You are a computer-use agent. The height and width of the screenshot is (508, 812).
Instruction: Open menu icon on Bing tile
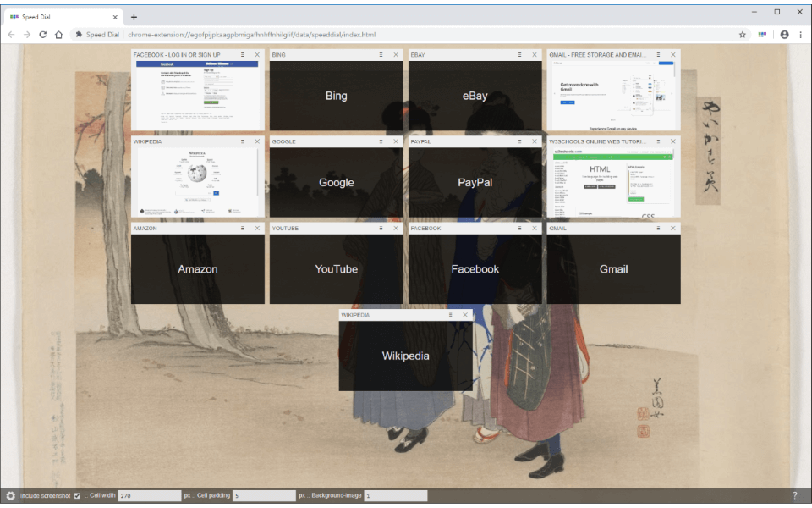pyautogui.click(x=381, y=54)
